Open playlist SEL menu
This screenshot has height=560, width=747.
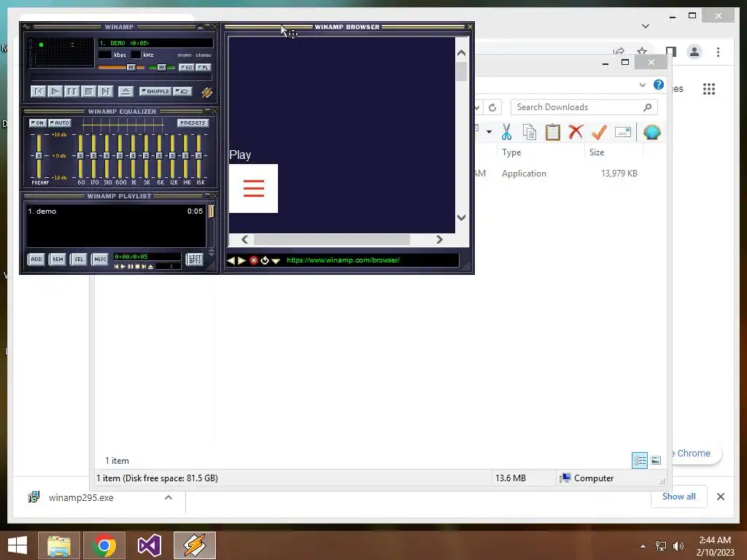pyautogui.click(x=79, y=259)
